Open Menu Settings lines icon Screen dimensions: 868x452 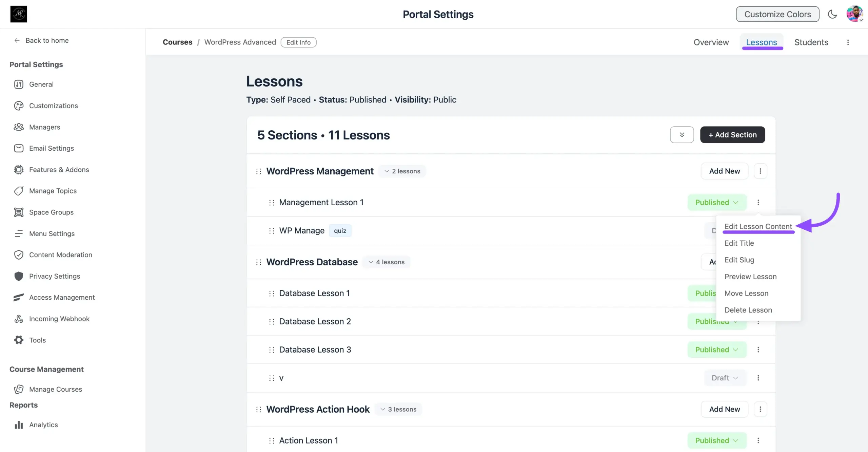[19, 233]
